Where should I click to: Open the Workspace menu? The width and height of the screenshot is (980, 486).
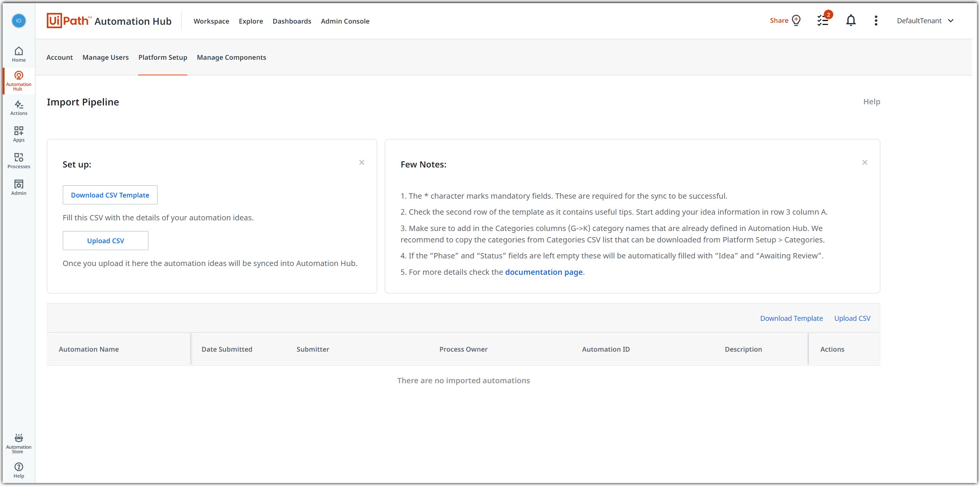211,21
